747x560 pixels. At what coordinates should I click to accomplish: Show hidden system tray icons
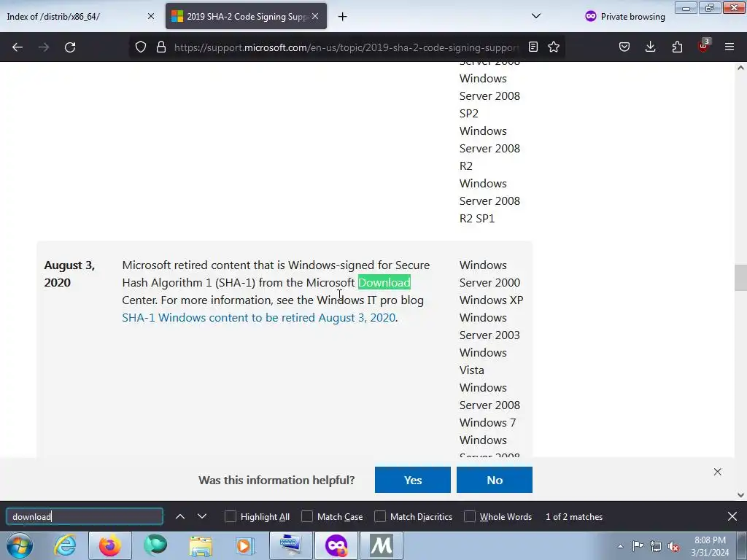[620, 546]
